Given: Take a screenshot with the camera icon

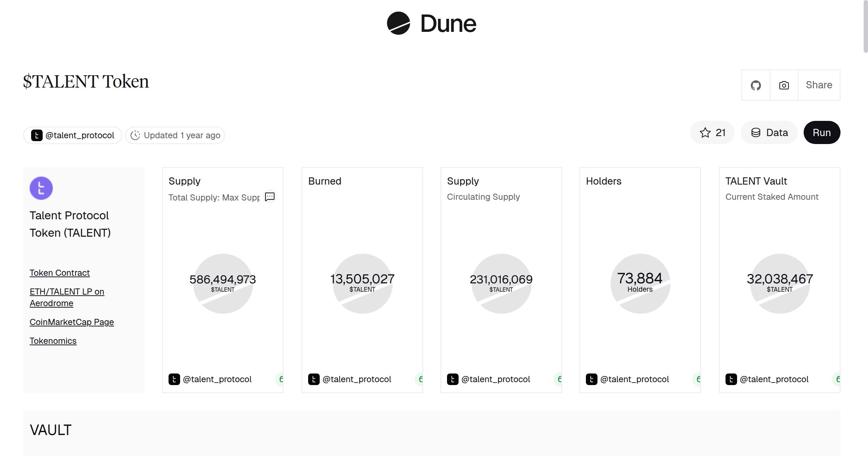Looking at the screenshot, I should click(784, 85).
